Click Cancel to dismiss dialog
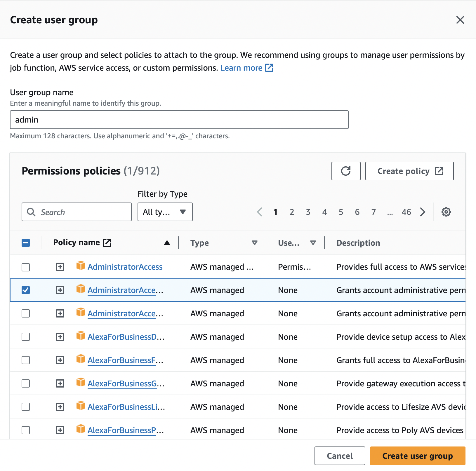 pyautogui.click(x=339, y=456)
